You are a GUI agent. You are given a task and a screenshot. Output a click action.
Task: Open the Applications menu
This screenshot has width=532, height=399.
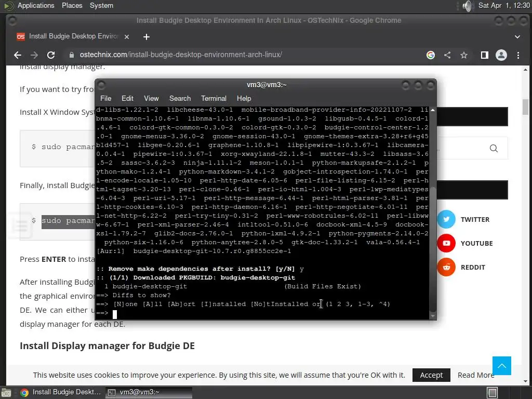point(36,6)
